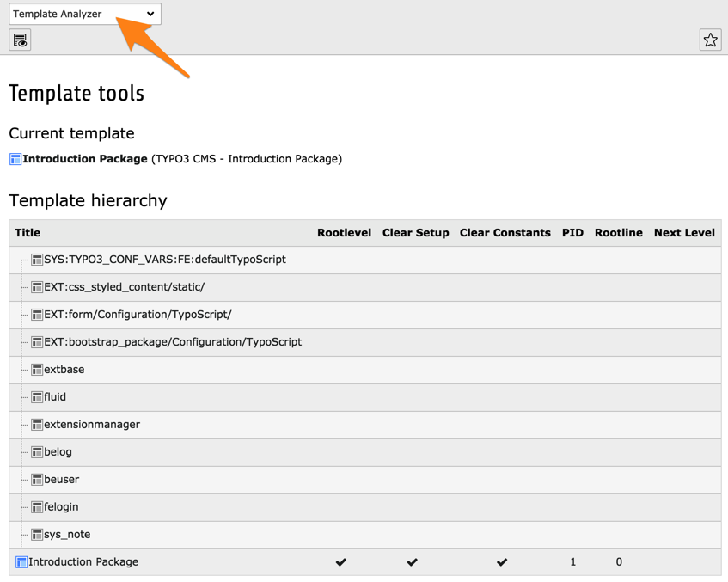Click the view page icon in toolbar
This screenshot has width=728, height=582.
[x=20, y=40]
